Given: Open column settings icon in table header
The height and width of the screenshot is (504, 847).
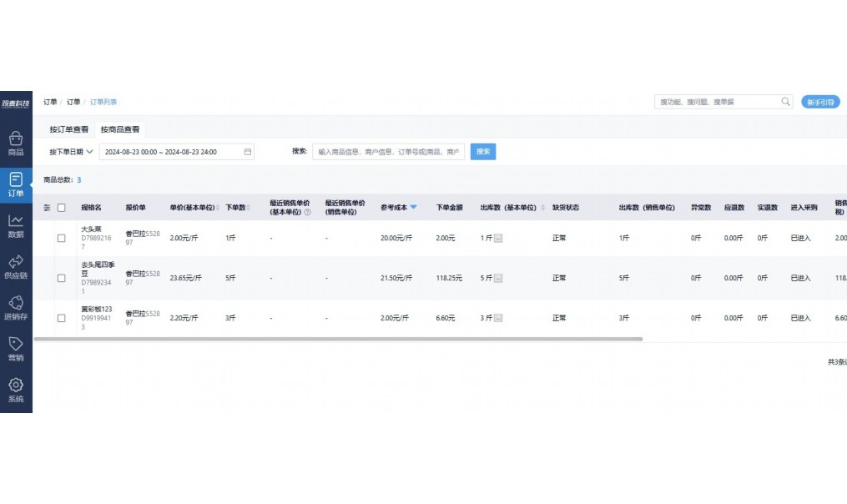Looking at the screenshot, I should coord(48,208).
